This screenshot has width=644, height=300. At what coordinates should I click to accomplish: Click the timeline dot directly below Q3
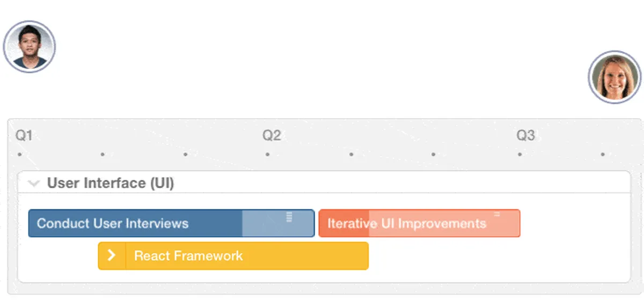coord(519,155)
